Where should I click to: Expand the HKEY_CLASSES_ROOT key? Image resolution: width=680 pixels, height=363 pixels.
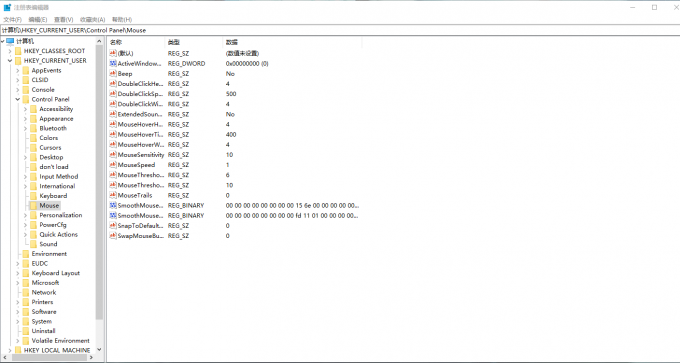click(10, 51)
